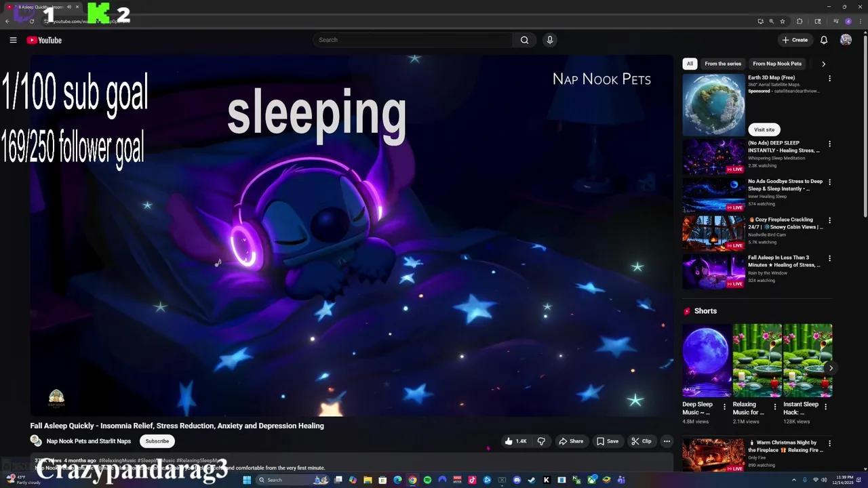Click the zoom magnifier in address bar

click(x=772, y=21)
